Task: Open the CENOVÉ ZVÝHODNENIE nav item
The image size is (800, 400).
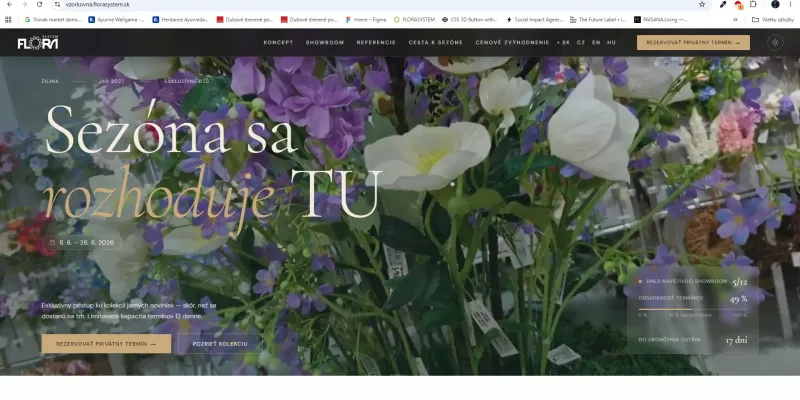Action: click(x=512, y=43)
